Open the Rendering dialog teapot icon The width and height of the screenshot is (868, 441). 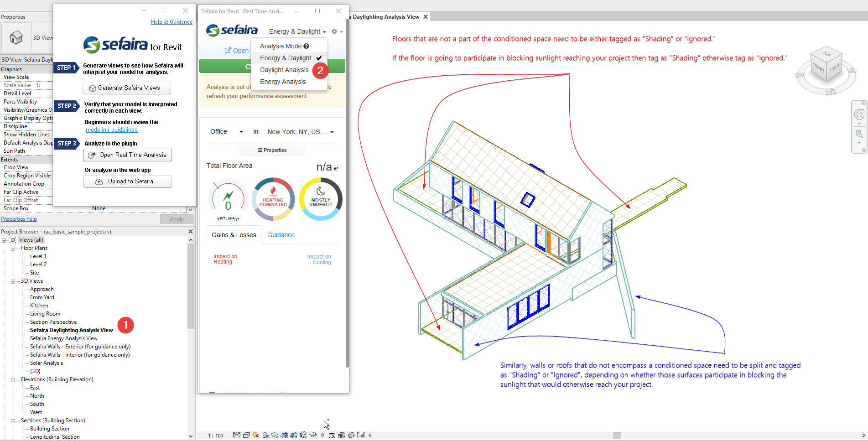tap(275, 435)
